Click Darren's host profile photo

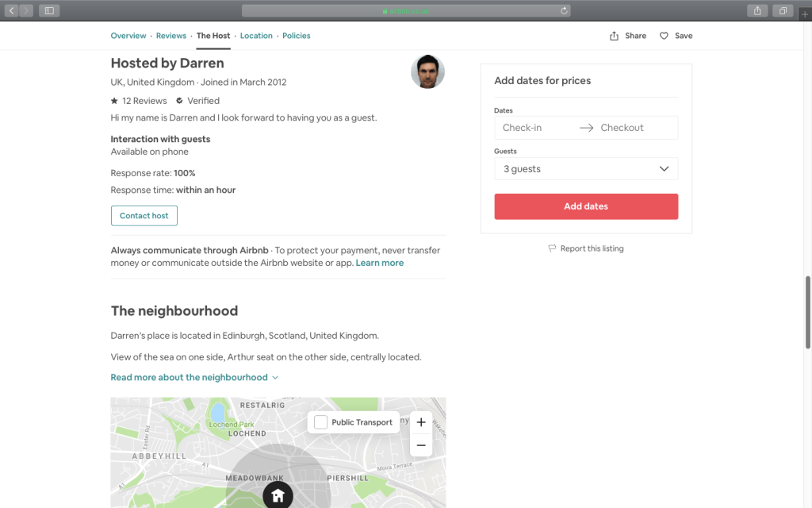click(427, 71)
